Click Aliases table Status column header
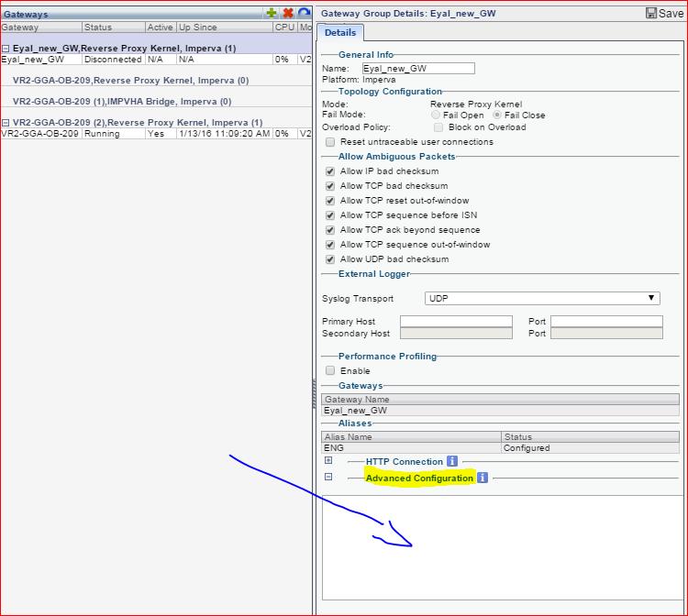 pos(590,436)
